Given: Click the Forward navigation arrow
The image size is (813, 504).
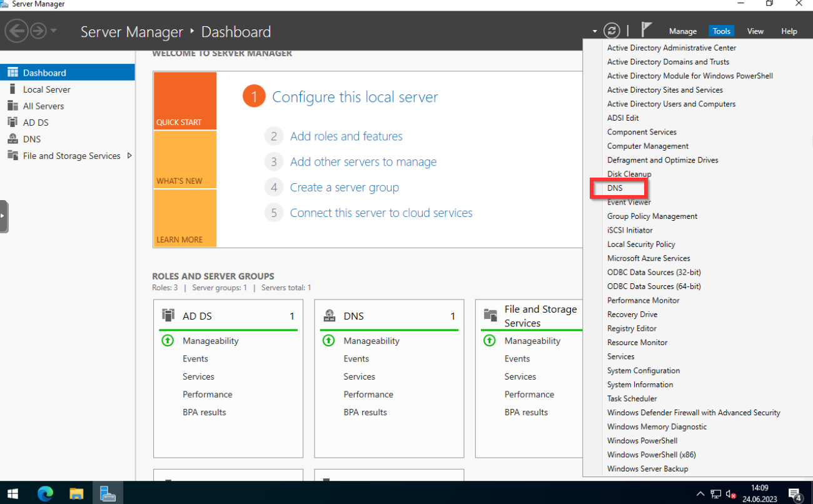Looking at the screenshot, I should (x=38, y=31).
